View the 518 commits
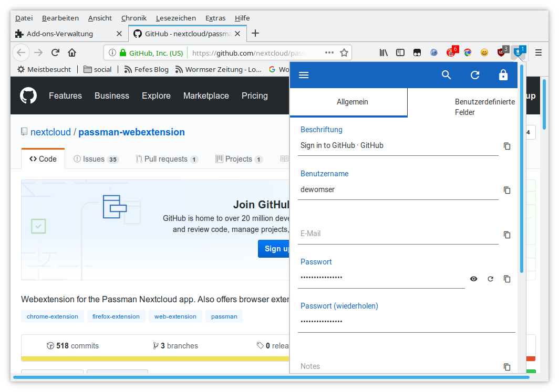Screen dimensions: 559x392 73,346
